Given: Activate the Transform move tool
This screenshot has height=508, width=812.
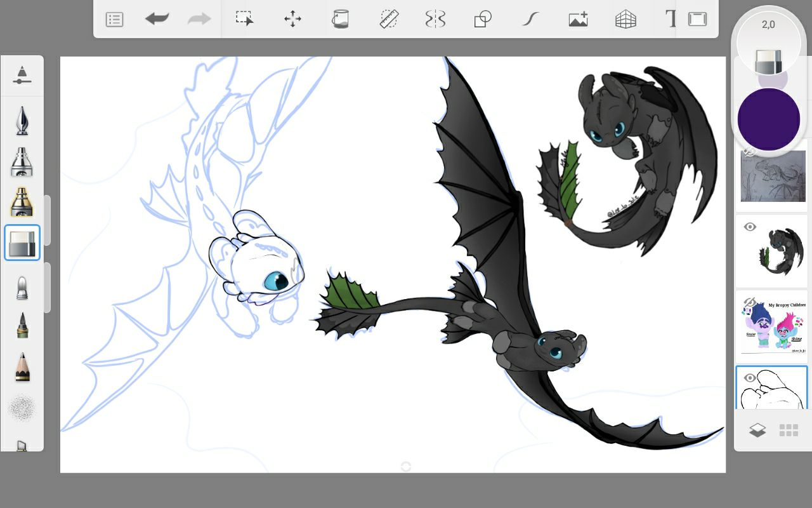Looking at the screenshot, I should tap(292, 19).
